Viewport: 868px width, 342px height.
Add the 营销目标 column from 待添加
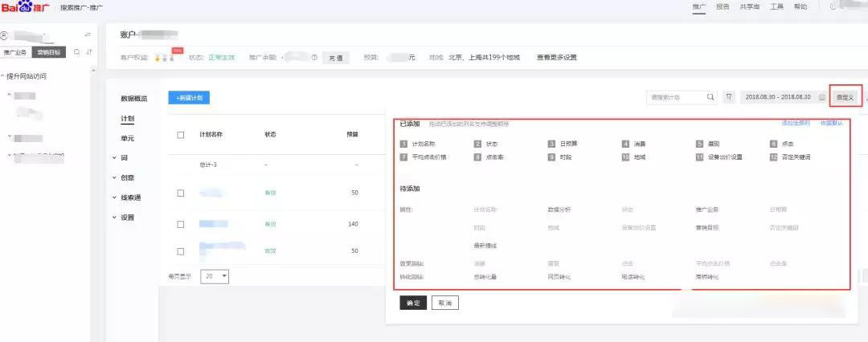coord(707,228)
